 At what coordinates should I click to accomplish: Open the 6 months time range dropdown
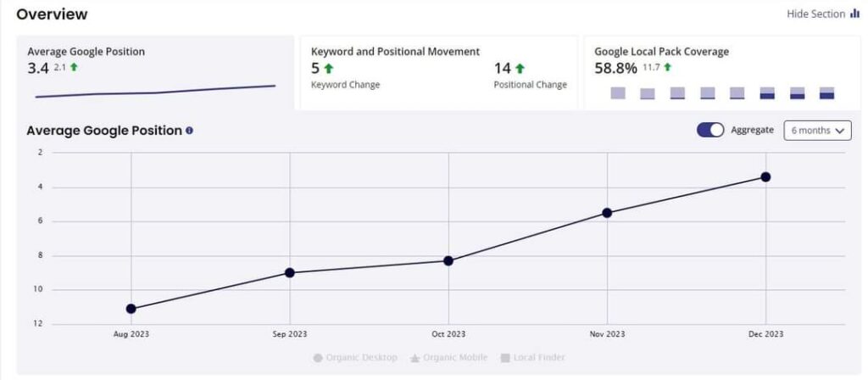click(x=817, y=130)
